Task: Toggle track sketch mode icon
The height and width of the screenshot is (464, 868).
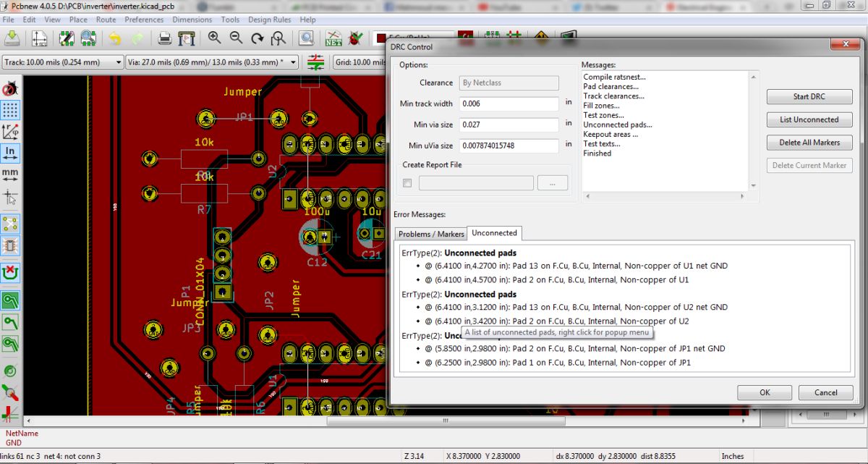Action: tap(10, 393)
